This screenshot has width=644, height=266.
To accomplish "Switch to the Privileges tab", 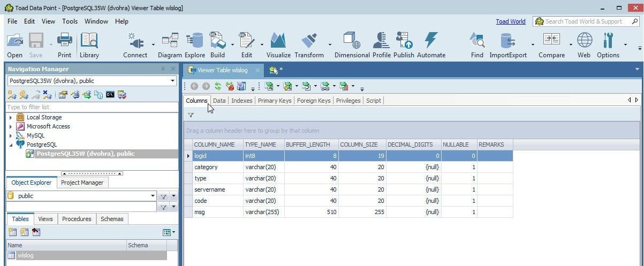I will 348,101.
